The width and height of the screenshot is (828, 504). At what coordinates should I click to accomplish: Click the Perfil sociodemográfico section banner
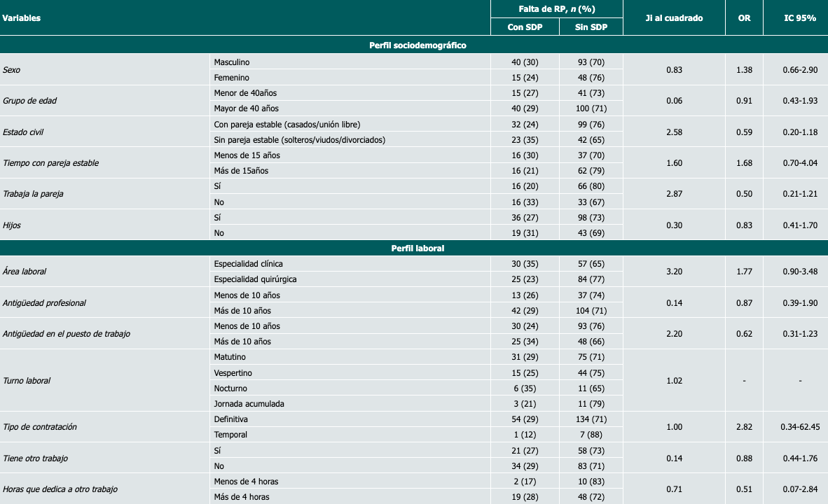[x=418, y=45]
